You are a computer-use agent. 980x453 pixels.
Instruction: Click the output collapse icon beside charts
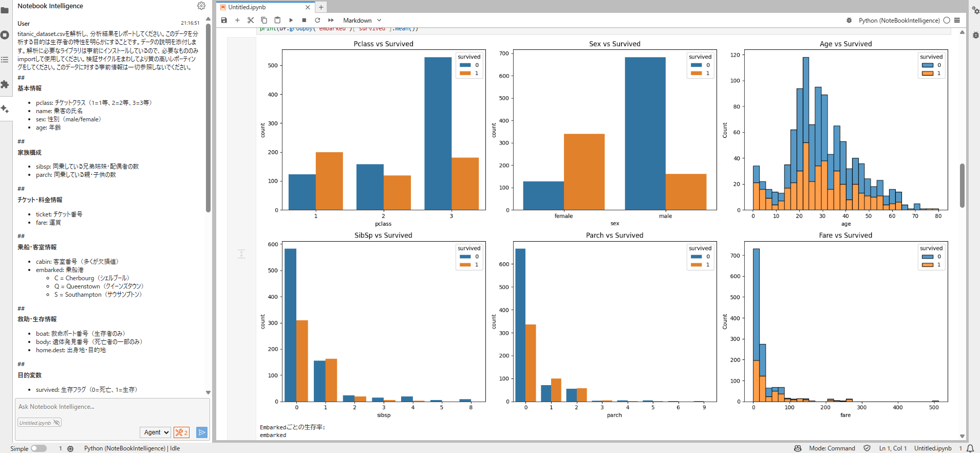tap(241, 253)
